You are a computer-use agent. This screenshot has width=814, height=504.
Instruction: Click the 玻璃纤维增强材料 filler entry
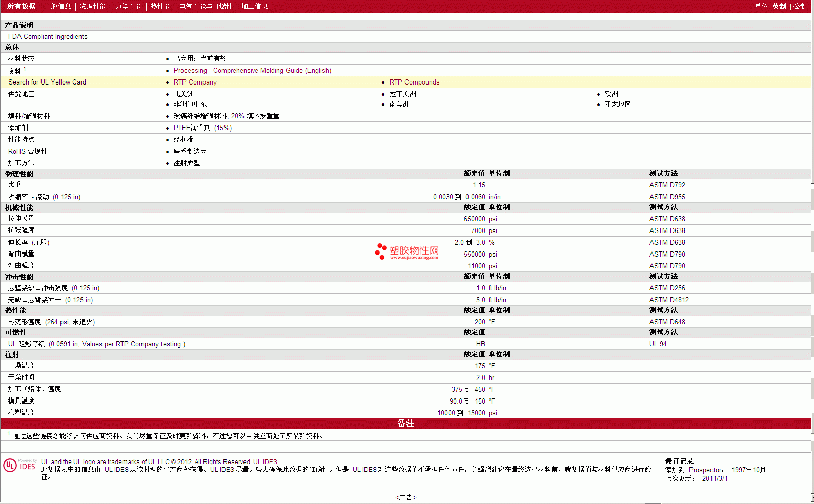pos(227,116)
